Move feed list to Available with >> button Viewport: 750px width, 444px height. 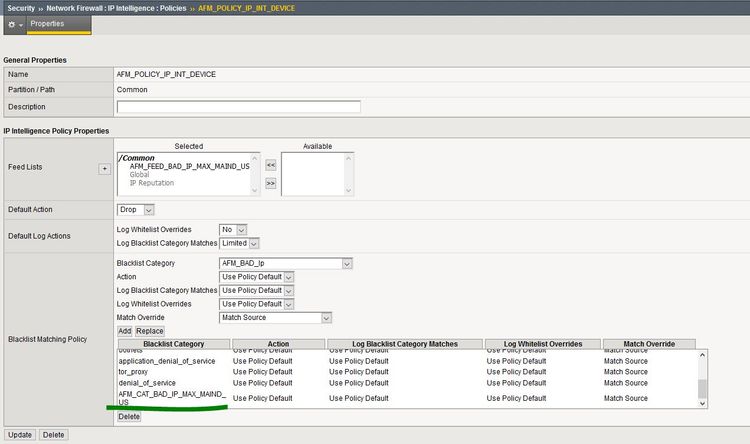click(x=270, y=183)
